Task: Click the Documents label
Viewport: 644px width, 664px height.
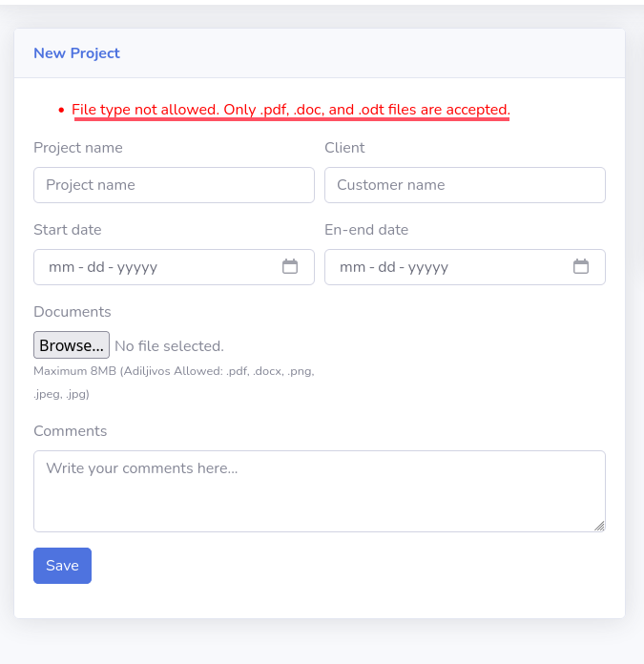Action: (x=73, y=312)
